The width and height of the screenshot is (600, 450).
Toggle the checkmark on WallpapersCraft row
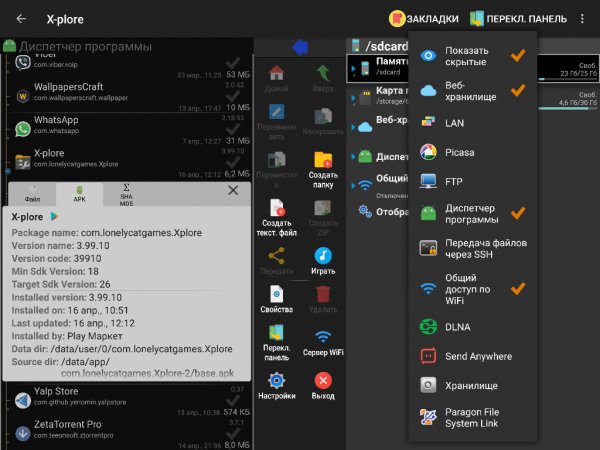(x=233, y=96)
